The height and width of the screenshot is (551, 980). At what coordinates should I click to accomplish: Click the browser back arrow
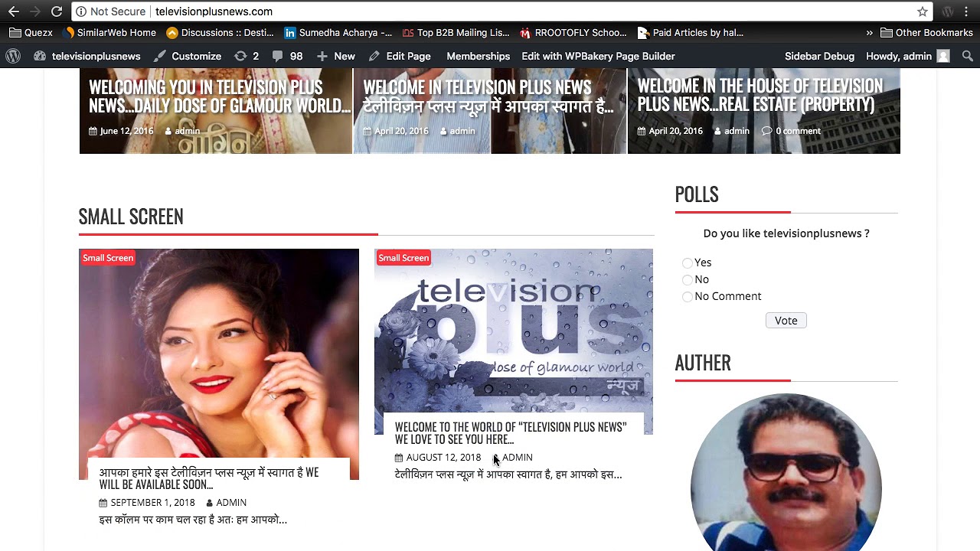pyautogui.click(x=14, y=11)
